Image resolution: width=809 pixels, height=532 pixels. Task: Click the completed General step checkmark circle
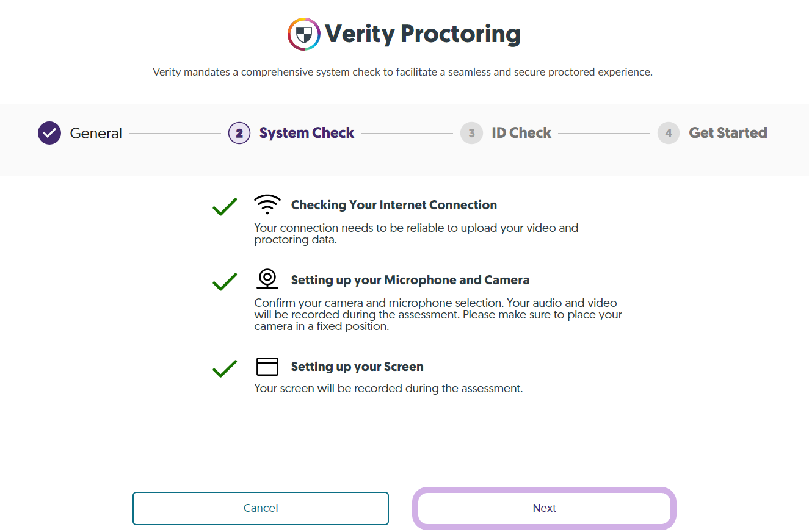[49, 133]
